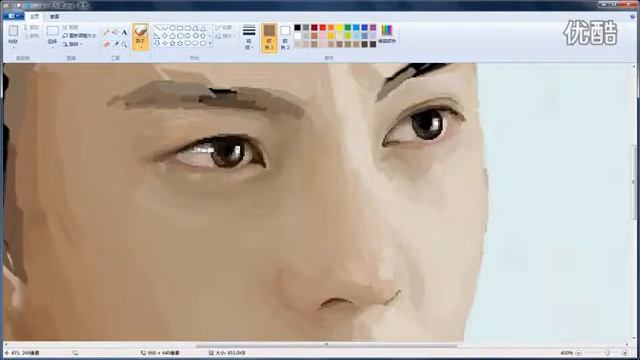This screenshot has height=360, width=640.
Task: Open the blue Paint application menu
Action: point(13,16)
